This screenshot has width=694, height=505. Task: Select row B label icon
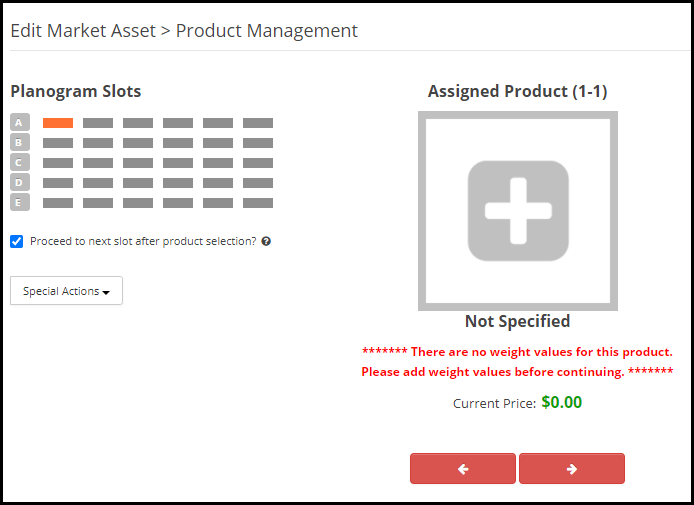[x=20, y=143]
